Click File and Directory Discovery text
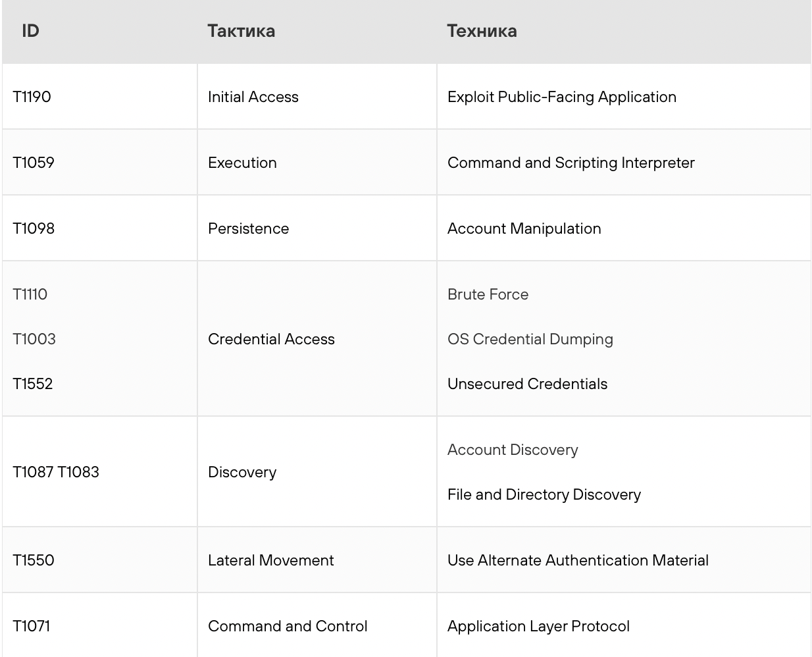Screen dimensions: 812x657 point(544,494)
